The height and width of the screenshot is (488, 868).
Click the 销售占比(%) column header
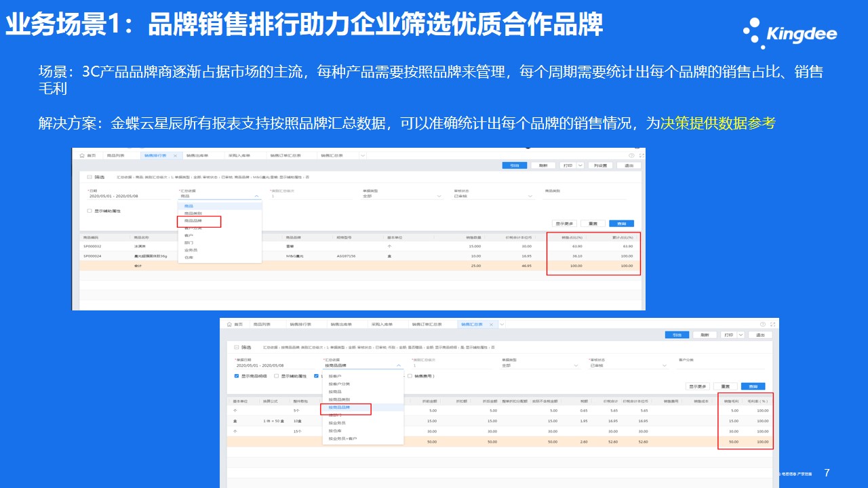572,237
